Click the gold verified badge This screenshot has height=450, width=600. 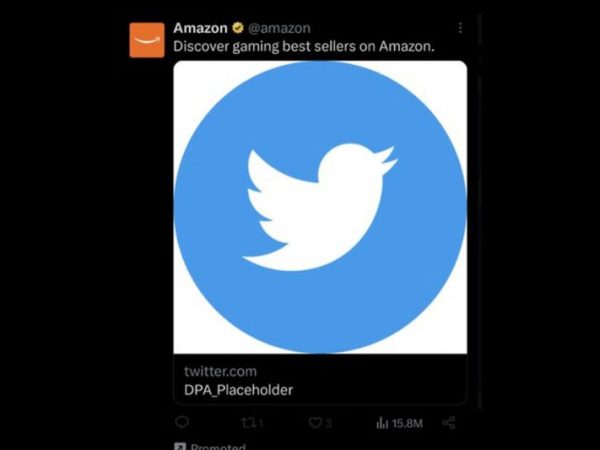pyautogui.click(x=238, y=28)
